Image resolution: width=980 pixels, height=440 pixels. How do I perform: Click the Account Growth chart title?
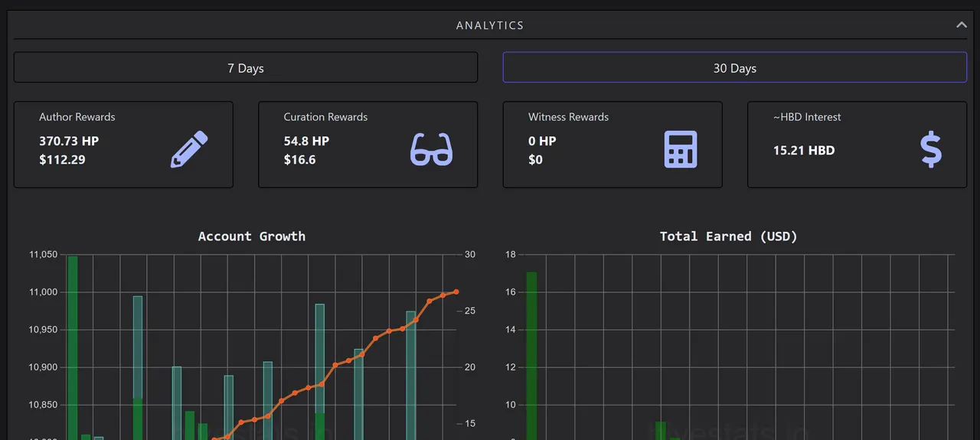[251, 236]
